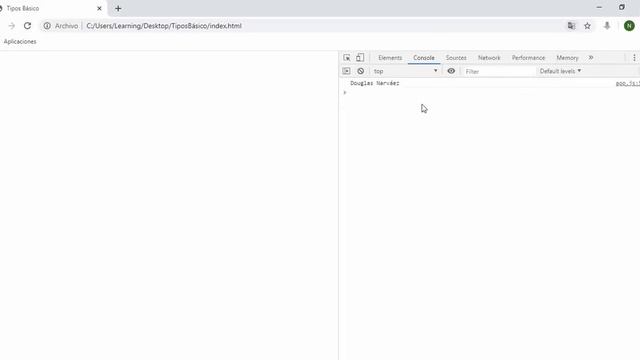This screenshot has height=360, width=640.
Task: Click the console prompt arrow
Action: pyautogui.click(x=345, y=93)
